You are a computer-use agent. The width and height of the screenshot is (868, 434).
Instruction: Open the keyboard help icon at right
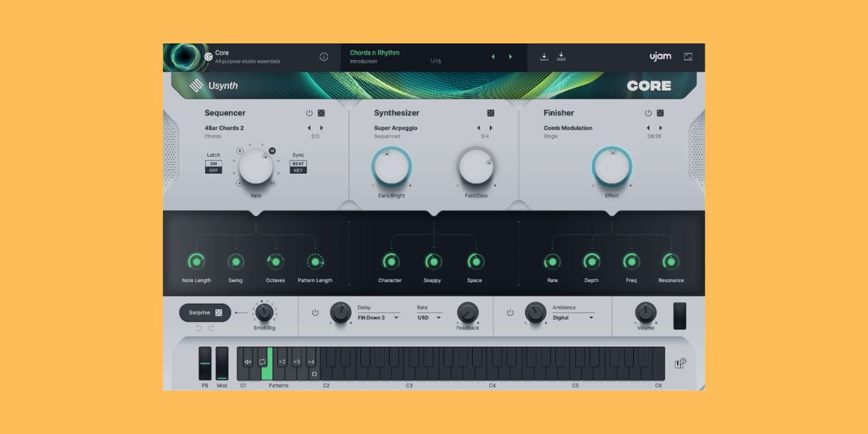point(680,363)
